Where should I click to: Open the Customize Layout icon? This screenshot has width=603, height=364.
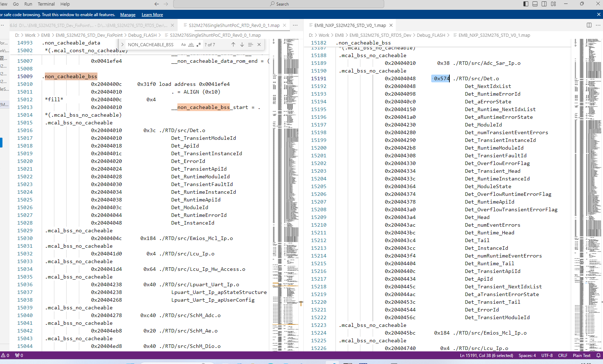click(x=553, y=4)
